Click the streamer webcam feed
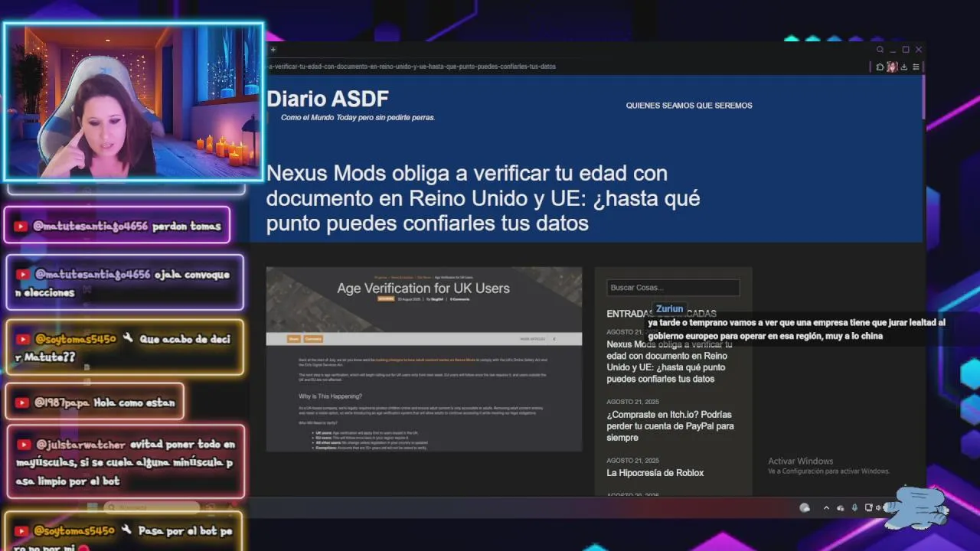The image size is (980, 551). [x=134, y=103]
